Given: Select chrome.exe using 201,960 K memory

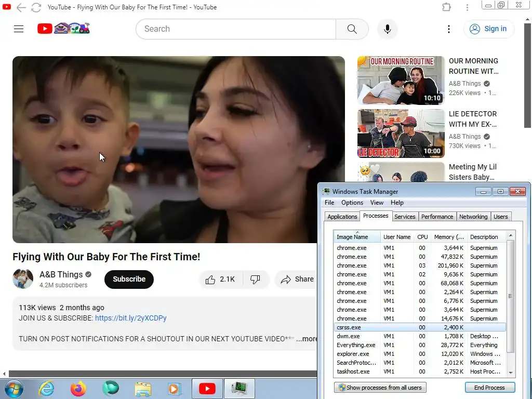Looking at the screenshot, I should [420, 265].
